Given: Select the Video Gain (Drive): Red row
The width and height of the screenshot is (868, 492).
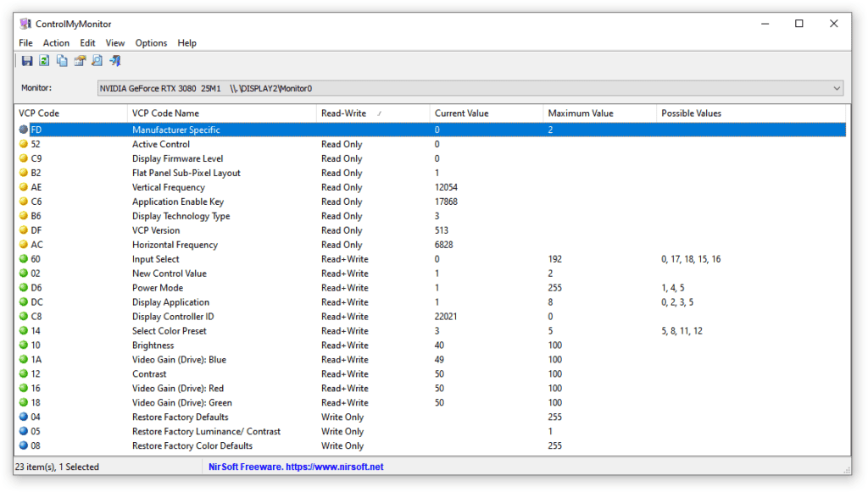Looking at the screenshot, I should pyautogui.click(x=431, y=388).
